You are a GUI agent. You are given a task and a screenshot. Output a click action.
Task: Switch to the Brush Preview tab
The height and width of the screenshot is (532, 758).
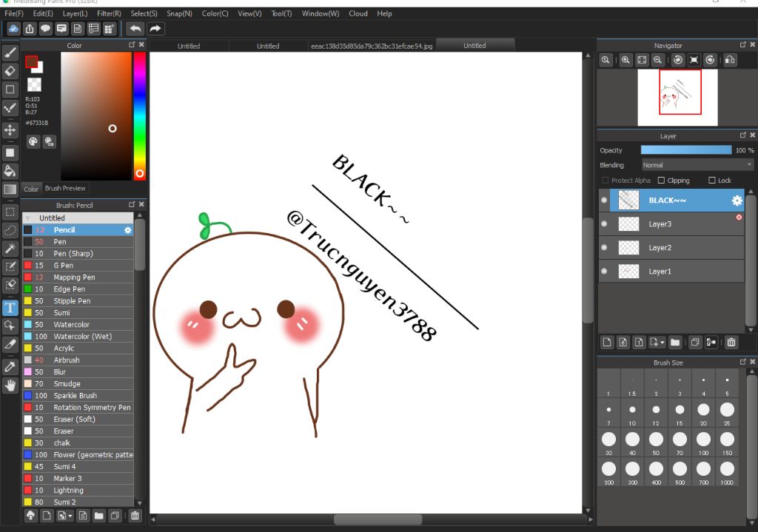tap(65, 189)
